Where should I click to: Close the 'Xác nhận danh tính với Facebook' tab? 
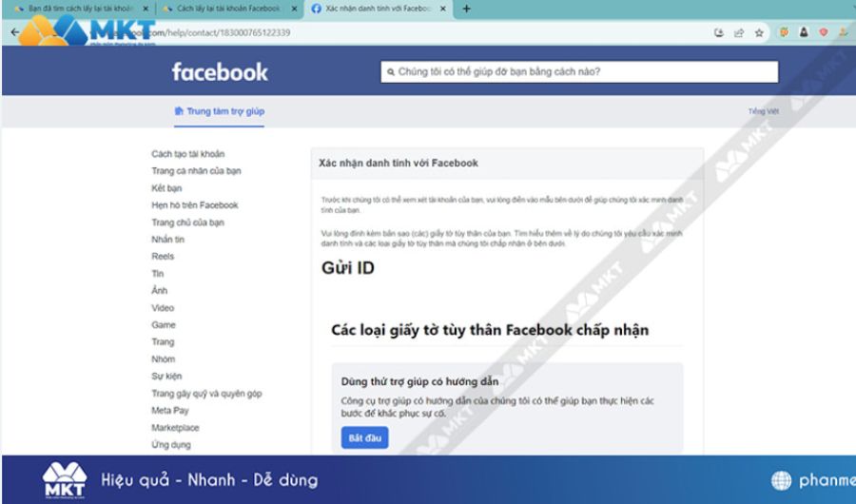[442, 9]
